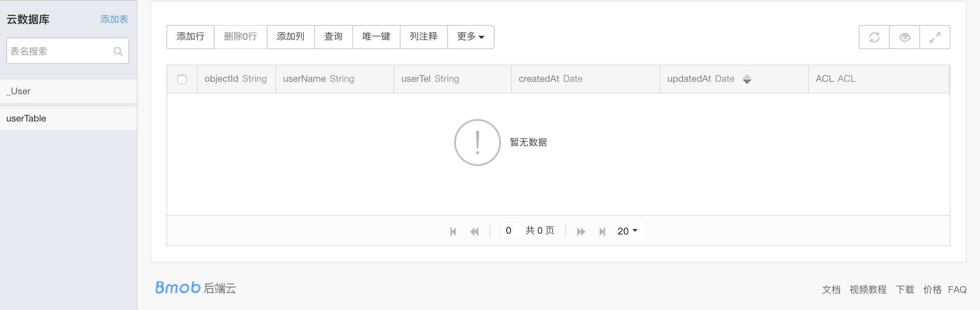Click the objectId column header
The width and height of the screenshot is (980, 310).
coord(236,79)
